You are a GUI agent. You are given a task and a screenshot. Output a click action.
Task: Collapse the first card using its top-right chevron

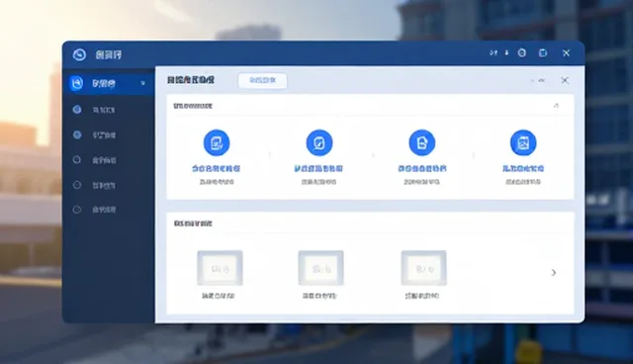pos(556,105)
